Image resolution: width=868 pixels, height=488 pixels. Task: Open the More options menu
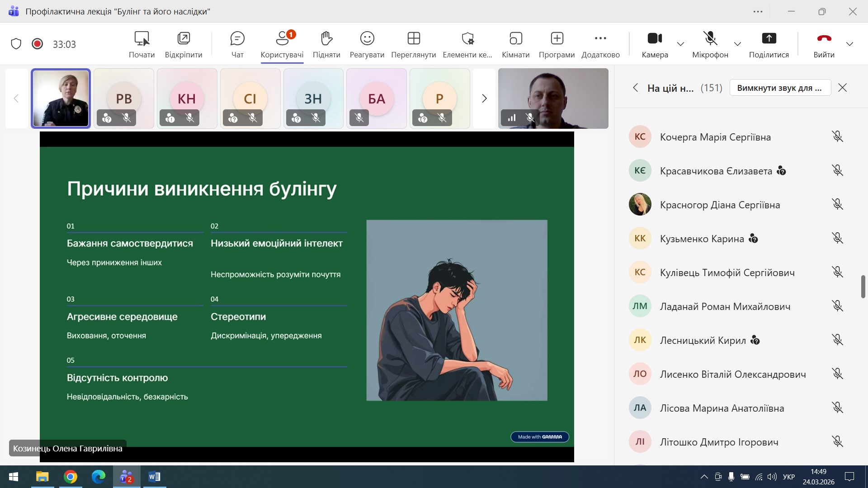tap(600, 39)
